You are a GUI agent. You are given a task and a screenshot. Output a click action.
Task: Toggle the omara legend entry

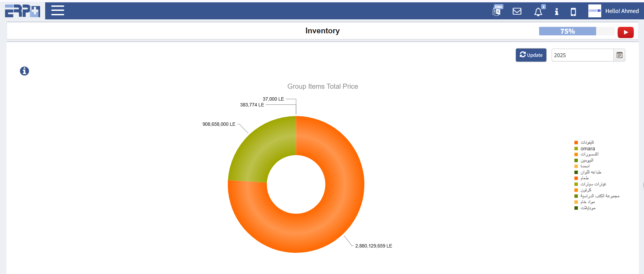[x=587, y=149]
